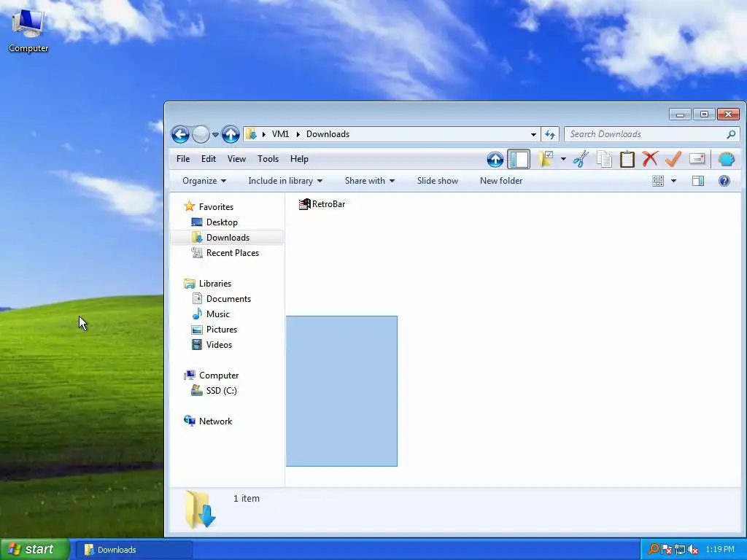This screenshot has width=747, height=560.
Task: Click the Folder Options toolbar icon
Action: [x=546, y=159]
